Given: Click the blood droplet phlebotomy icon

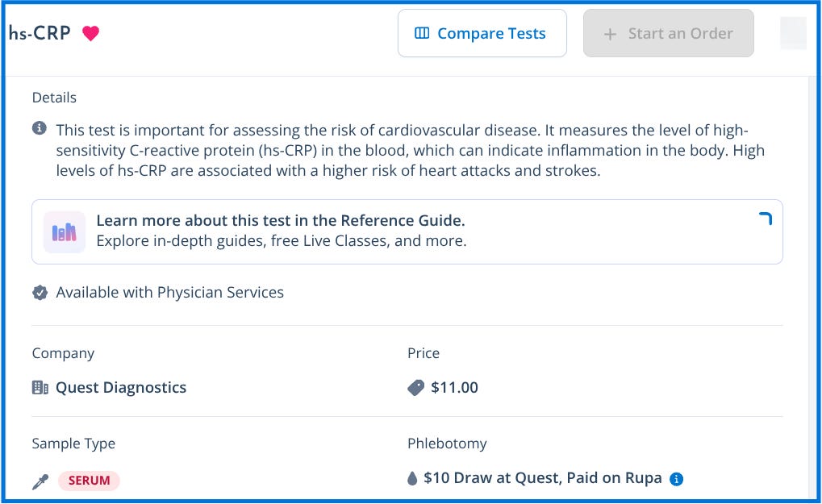Looking at the screenshot, I should 413,479.
